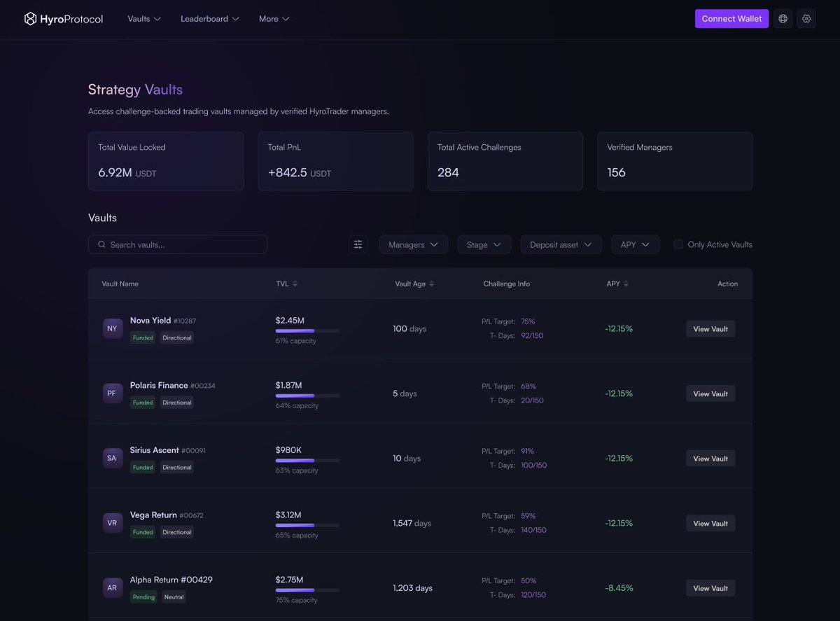Open the Leaderboard navigation dropdown
The image size is (840, 621).
210,19
